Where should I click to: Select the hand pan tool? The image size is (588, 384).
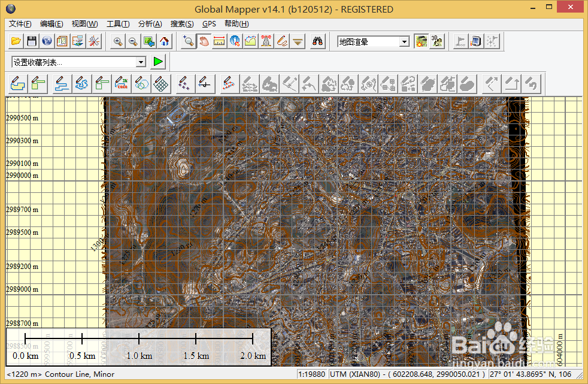click(x=204, y=41)
